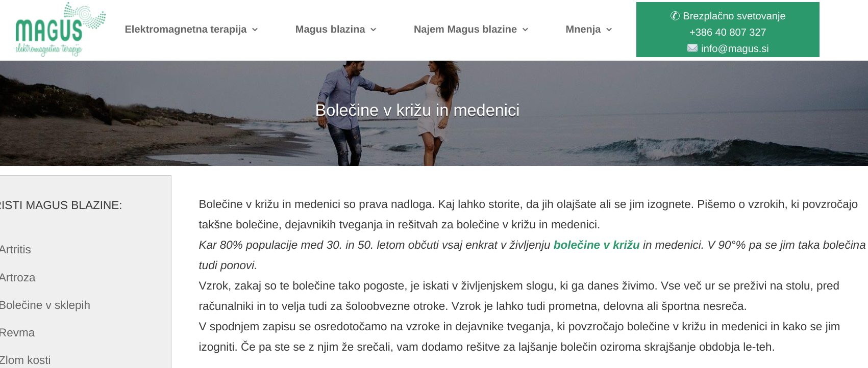Open the Zlom kosti sidebar link
The image size is (868, 368).
pyautogui.click(x=25, y=360)
